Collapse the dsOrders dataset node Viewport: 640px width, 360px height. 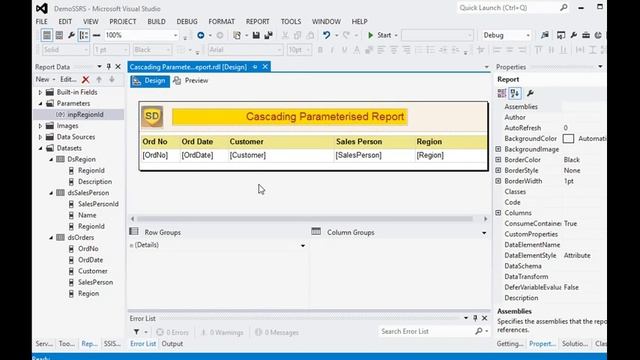coord(51,238)
